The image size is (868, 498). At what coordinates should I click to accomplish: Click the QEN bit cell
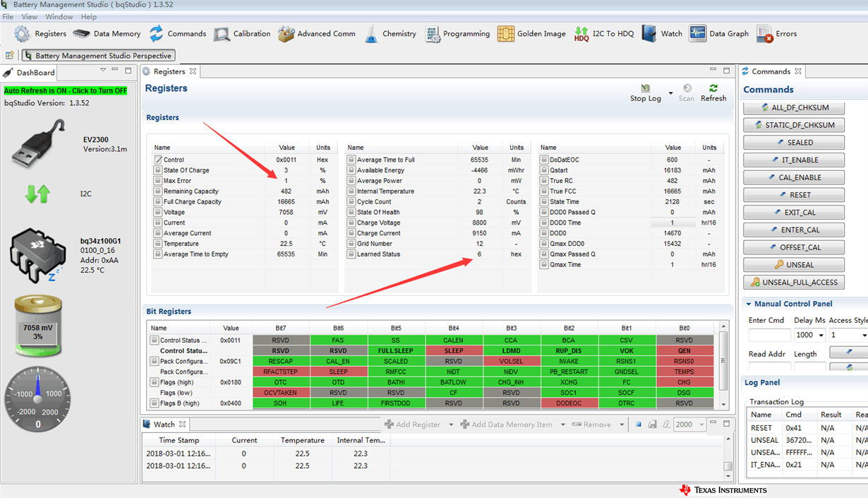point(684,350)
